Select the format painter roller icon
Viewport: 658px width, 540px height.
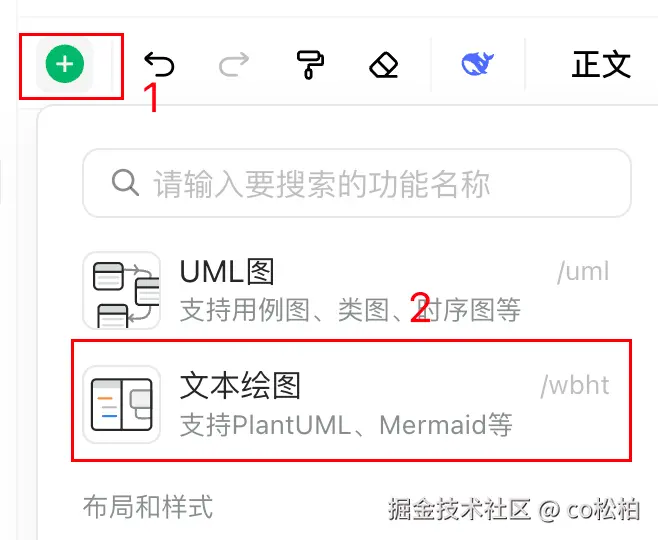pyautogui.click(x=310, y=64)
